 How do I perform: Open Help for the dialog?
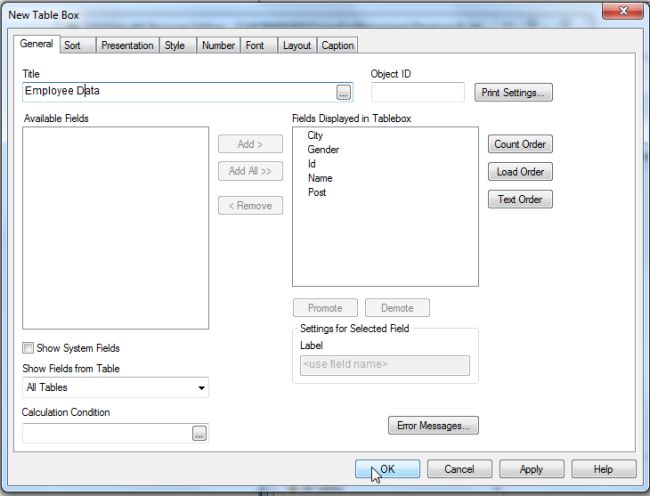pos(604,469)
